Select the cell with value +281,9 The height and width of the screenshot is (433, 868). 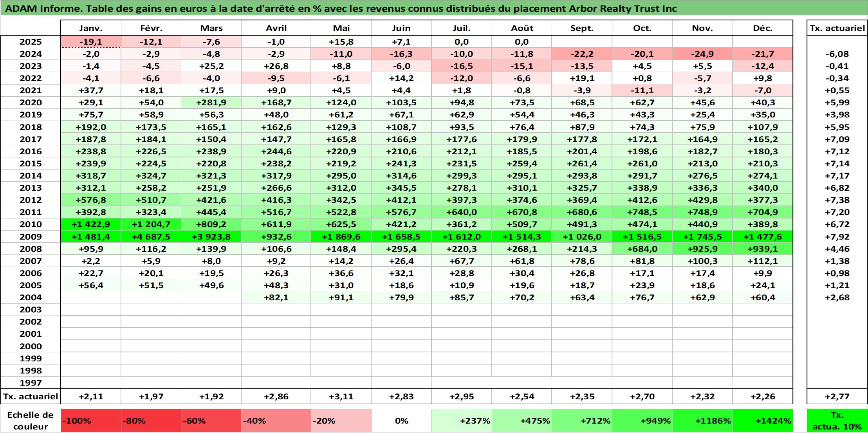click(211, 103)
